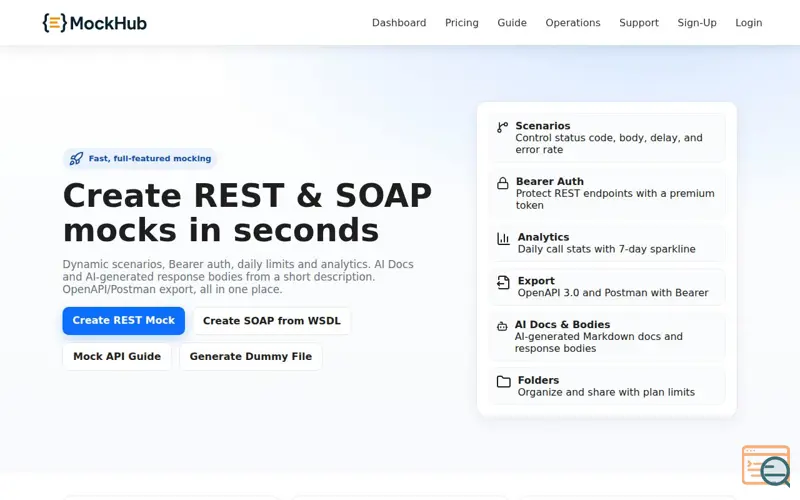This screenshot has height=500, width=800.
Task: Open the floating inspector widget at bottom right
Action: pyautogui.click(x=766, y=466)
